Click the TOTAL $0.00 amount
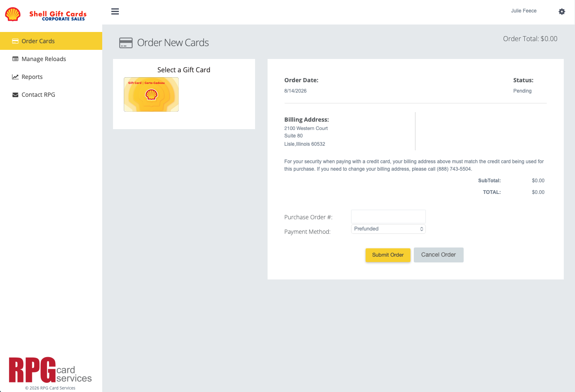 coord(538,192)
